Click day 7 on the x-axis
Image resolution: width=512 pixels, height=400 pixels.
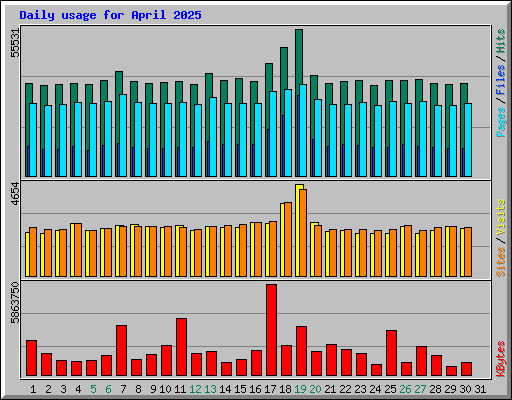click(123, 389)
